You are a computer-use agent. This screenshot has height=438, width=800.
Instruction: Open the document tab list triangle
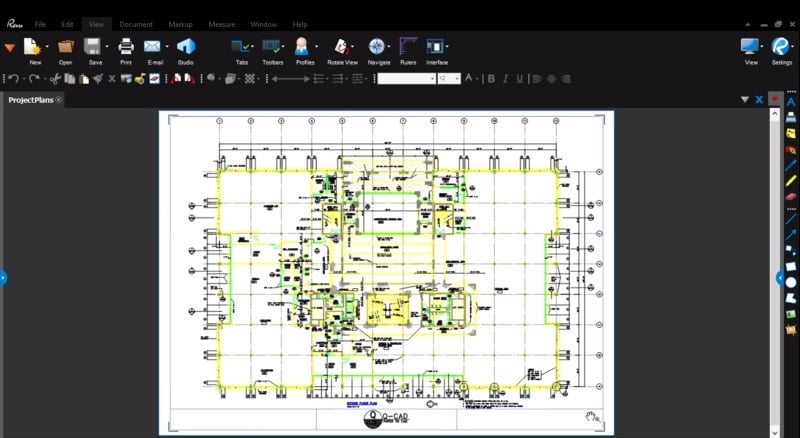click(x=745, y=100)
